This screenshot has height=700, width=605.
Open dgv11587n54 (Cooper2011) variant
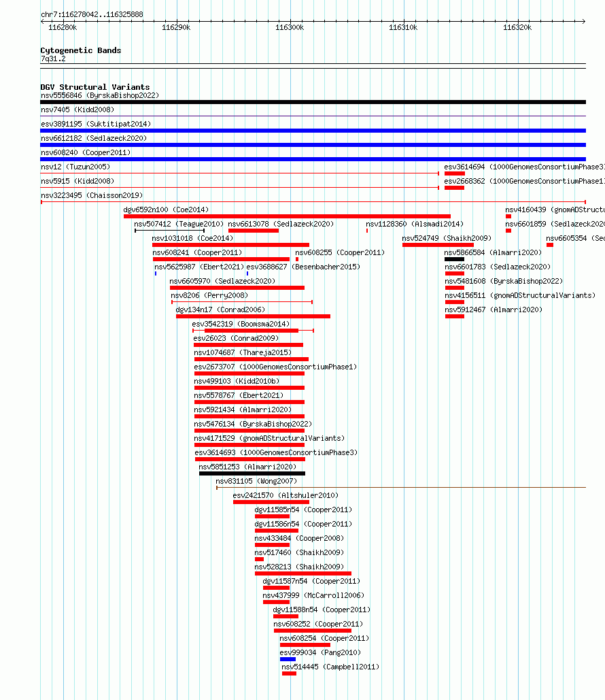click(x=311, y=581)
